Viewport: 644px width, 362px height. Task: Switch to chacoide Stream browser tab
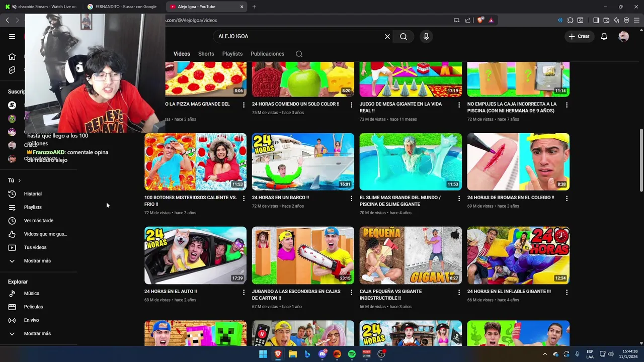pyautogui.click(x=41, y=7)
